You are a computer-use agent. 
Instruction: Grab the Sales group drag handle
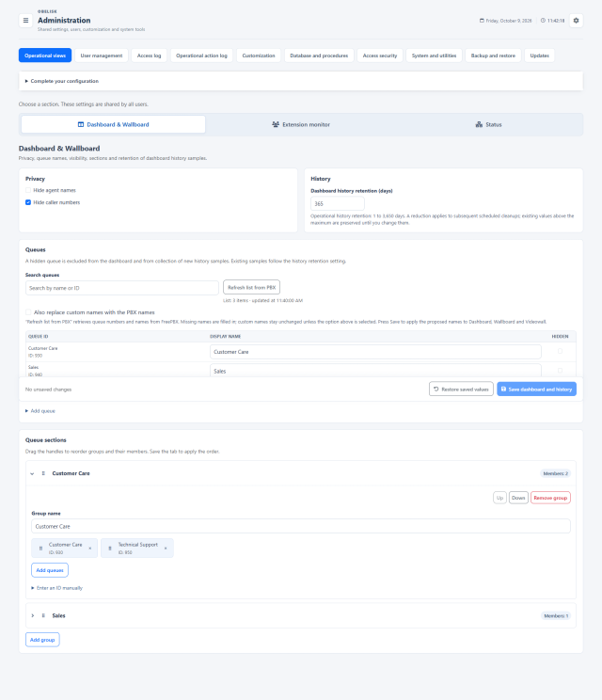tap(43, 615)
